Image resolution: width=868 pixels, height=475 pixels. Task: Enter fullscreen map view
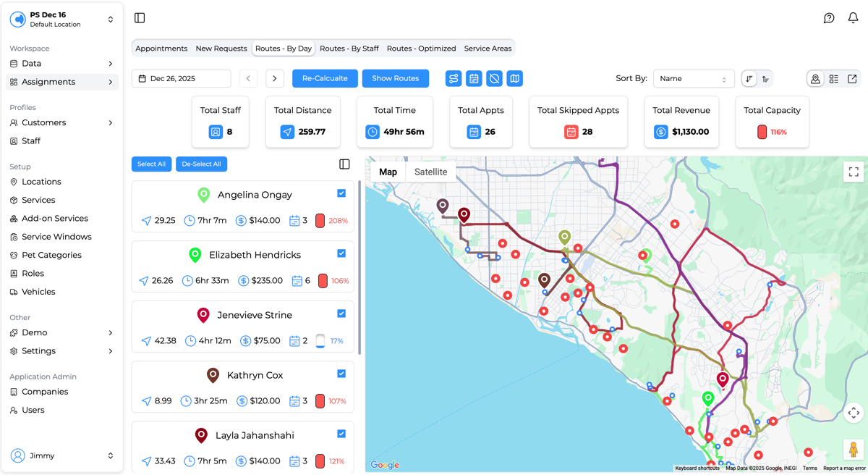pyautogui.click(x=854, y=172)
